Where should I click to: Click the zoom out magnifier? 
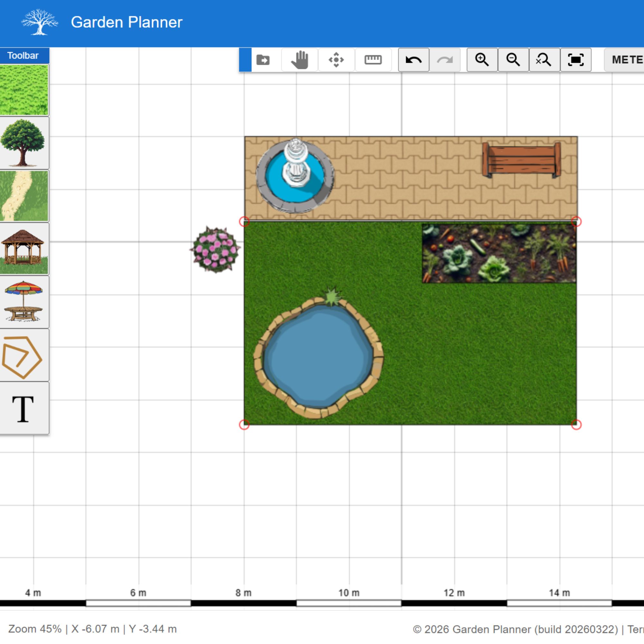click(513, 60)
